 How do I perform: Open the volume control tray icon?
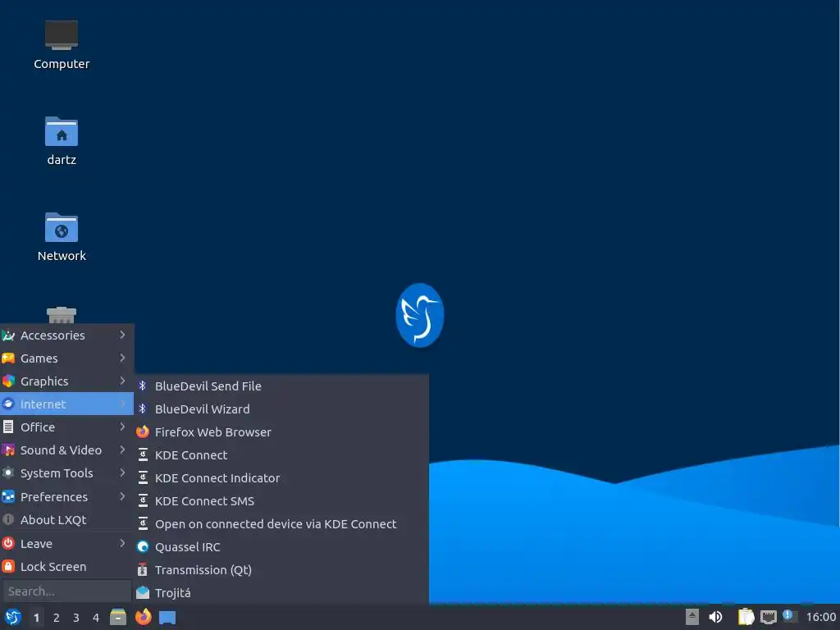click(x=715, y=617)
